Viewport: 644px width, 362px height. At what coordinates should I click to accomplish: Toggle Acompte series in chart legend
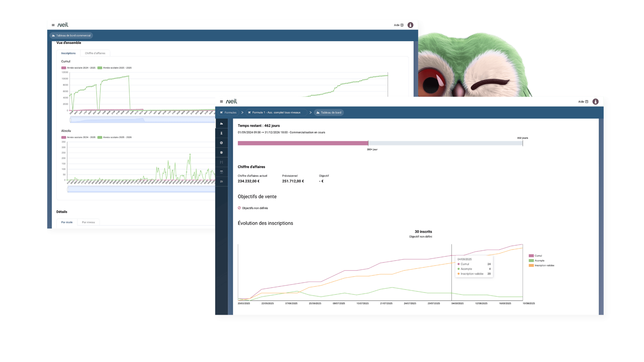[537, 261]
